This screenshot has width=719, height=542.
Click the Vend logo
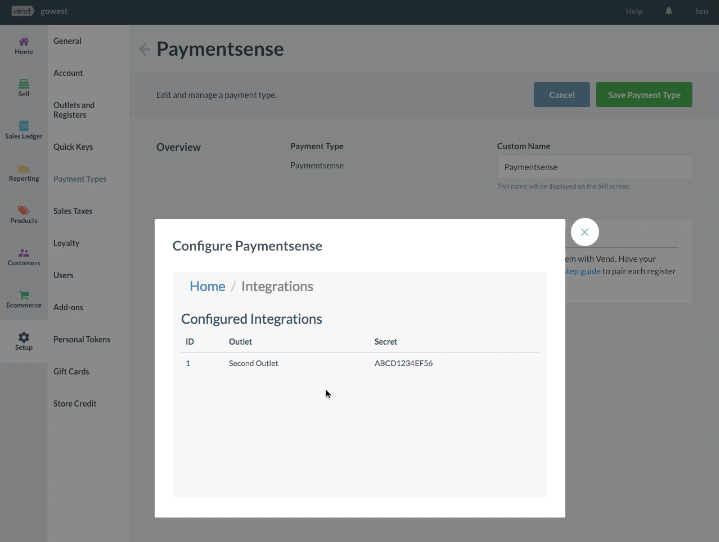click(x=22, y=11)
